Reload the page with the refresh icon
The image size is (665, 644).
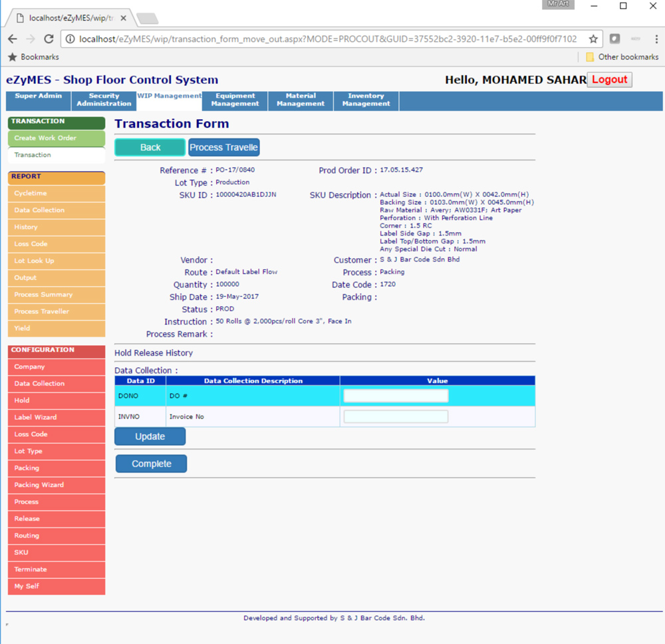49,39
